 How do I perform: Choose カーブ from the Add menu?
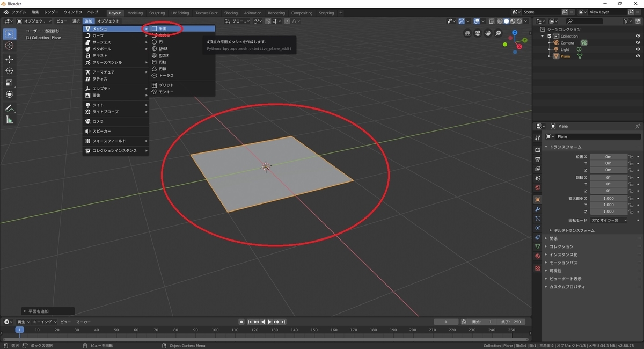pos(115,35)
